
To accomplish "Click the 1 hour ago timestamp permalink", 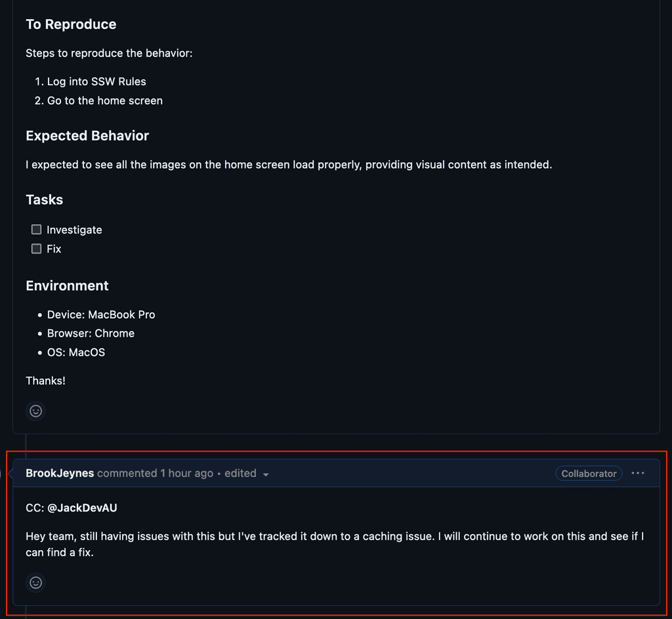I will 186,473.
